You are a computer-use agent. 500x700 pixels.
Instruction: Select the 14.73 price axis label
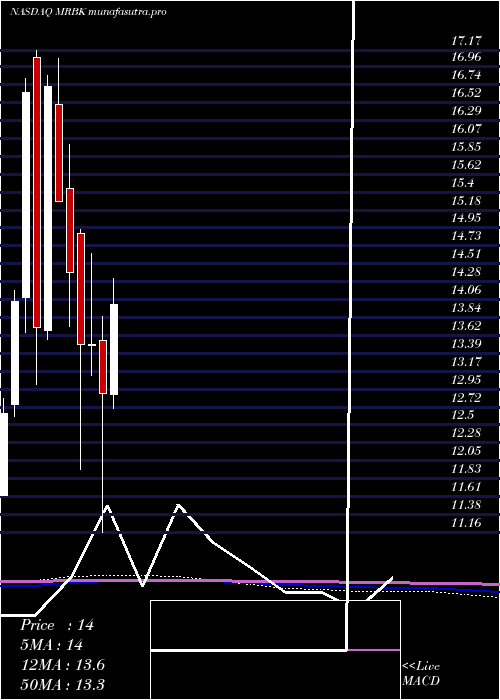466,236
